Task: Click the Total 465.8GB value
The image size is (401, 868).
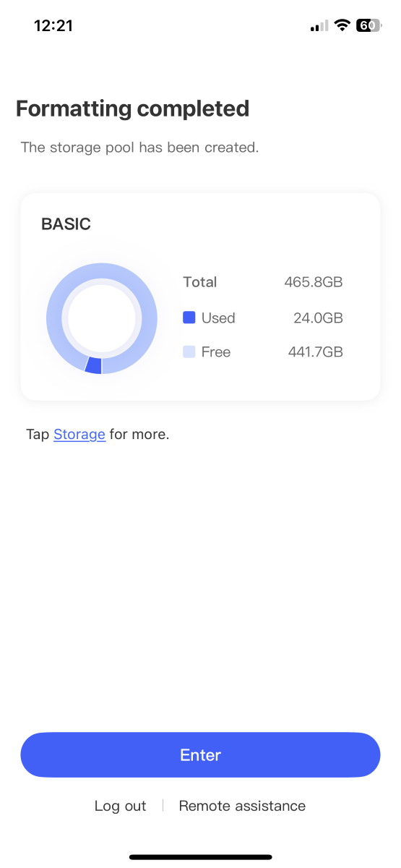Action: click(x=314, y=282)
